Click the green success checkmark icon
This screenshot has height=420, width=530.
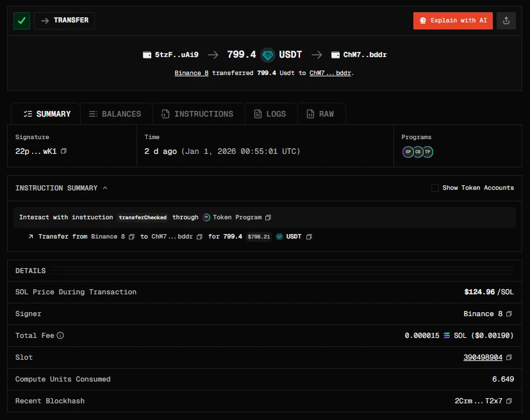coord(21,21)
